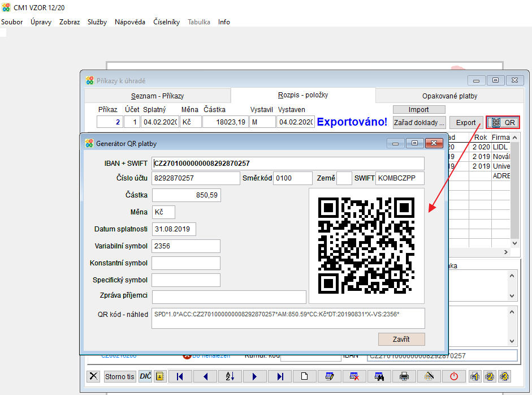Click the edit record icon
The image size is (532, 395).
pos(330,376)
